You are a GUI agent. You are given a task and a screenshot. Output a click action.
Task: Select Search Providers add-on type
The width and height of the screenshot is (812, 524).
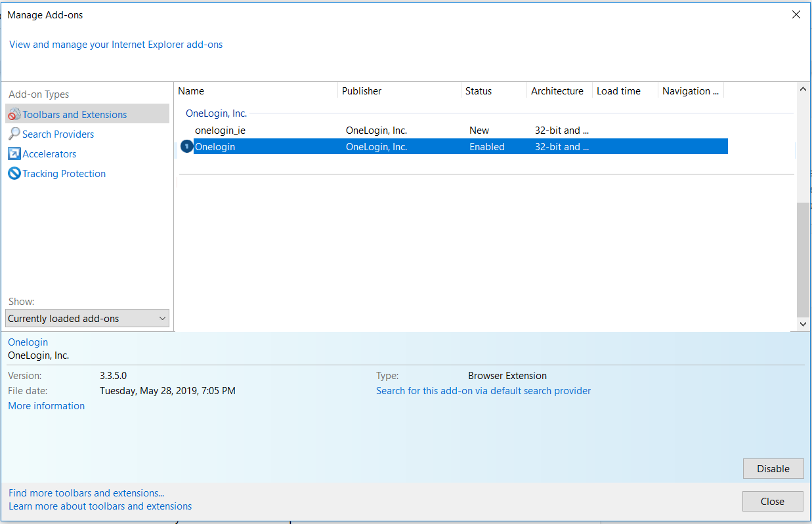click(x=58, y=134)
